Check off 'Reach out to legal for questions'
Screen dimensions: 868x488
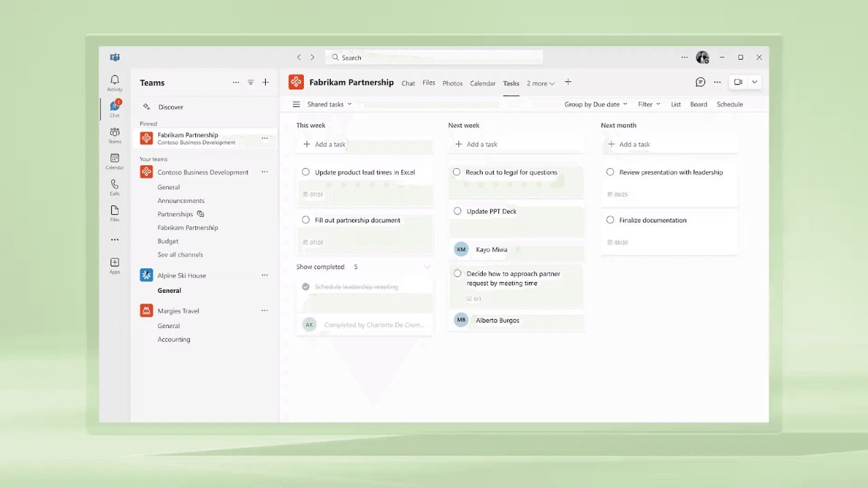pos(457,172)
